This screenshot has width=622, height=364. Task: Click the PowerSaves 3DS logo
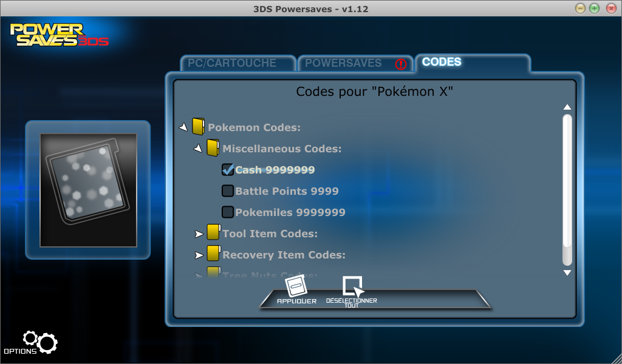coord(60,35)
